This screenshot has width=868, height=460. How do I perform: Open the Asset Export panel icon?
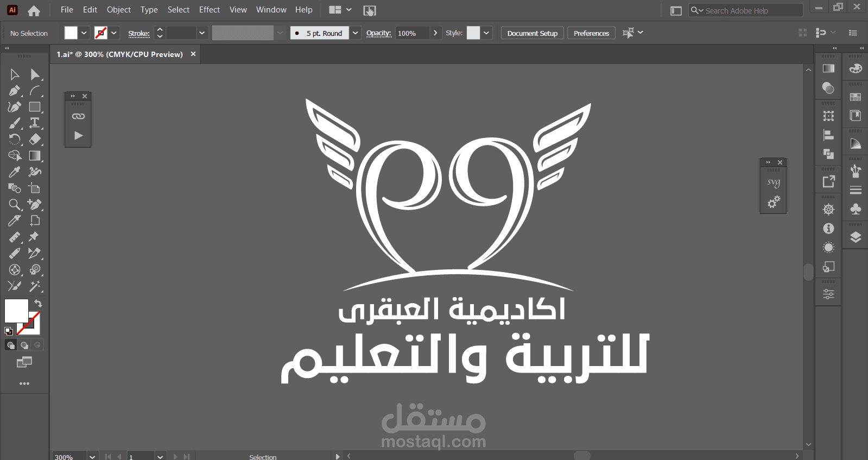(828, 181)
